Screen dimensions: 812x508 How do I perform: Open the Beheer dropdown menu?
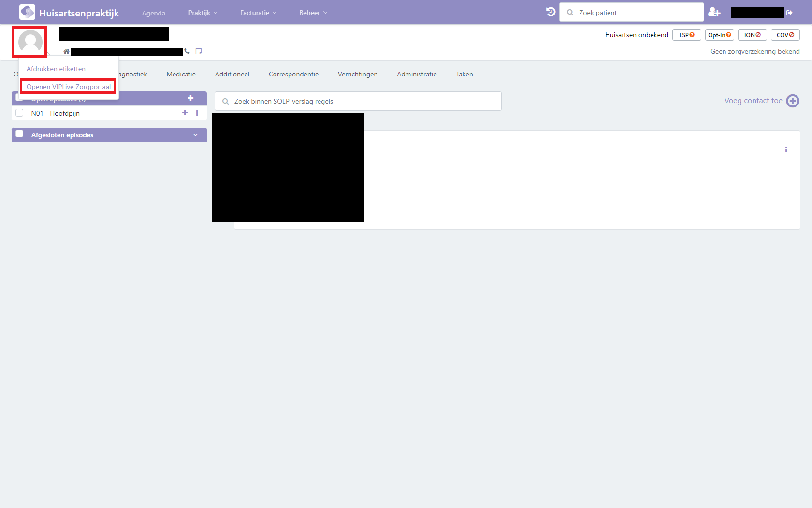tap(313, 13)
